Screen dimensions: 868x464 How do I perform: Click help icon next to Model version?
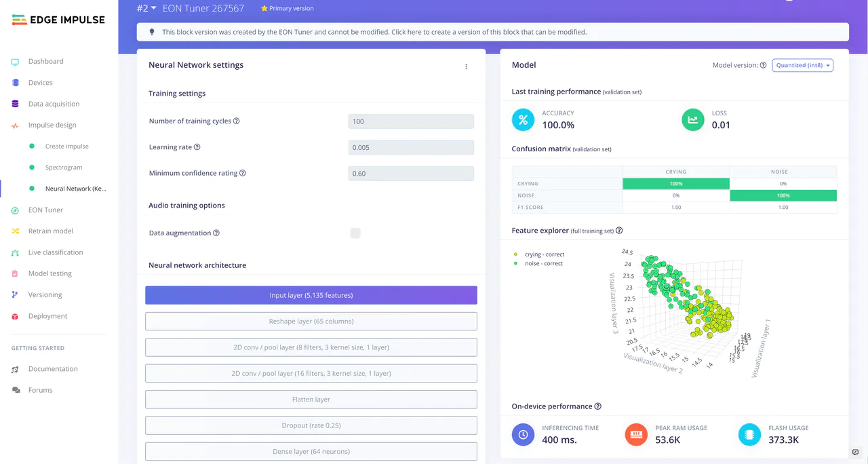pos(764,65)
